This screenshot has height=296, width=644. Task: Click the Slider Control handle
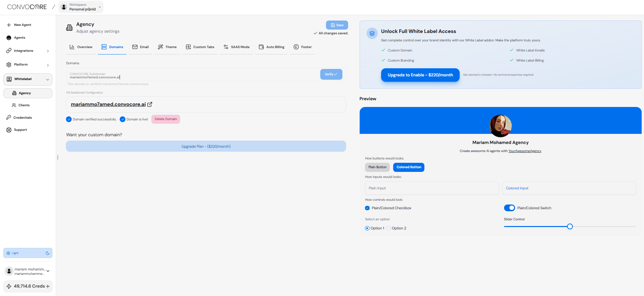click(570, 226)
